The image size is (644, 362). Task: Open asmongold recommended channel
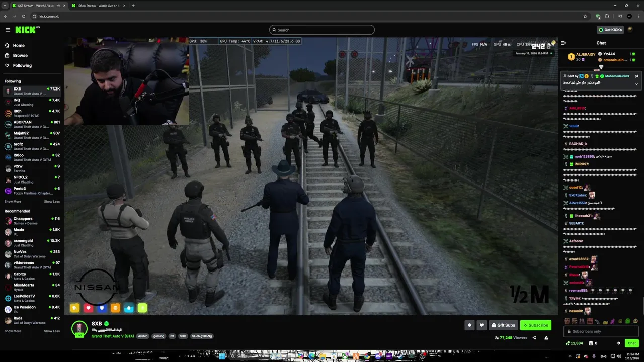pos(32,243)
